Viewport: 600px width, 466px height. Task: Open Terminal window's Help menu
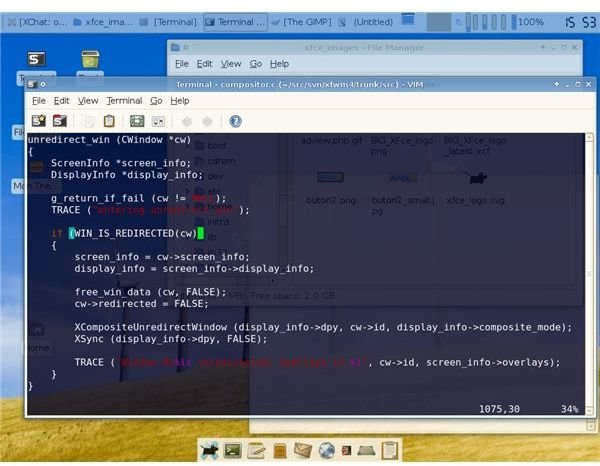pyautogui.click(x=180, y=101)
